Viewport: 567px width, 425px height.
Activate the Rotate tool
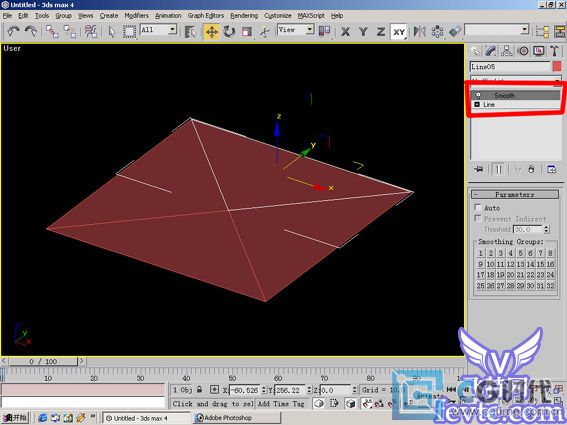pyautogui.click(x=229, y=32)
